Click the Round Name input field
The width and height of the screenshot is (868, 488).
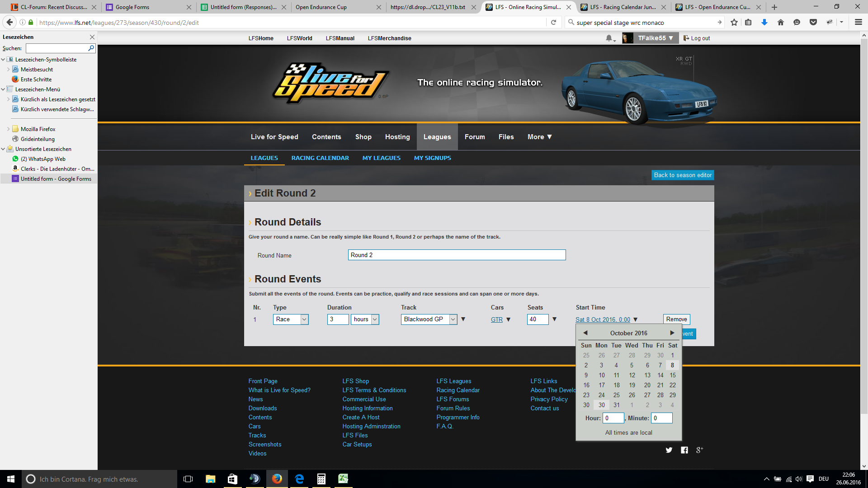point(457,255)
